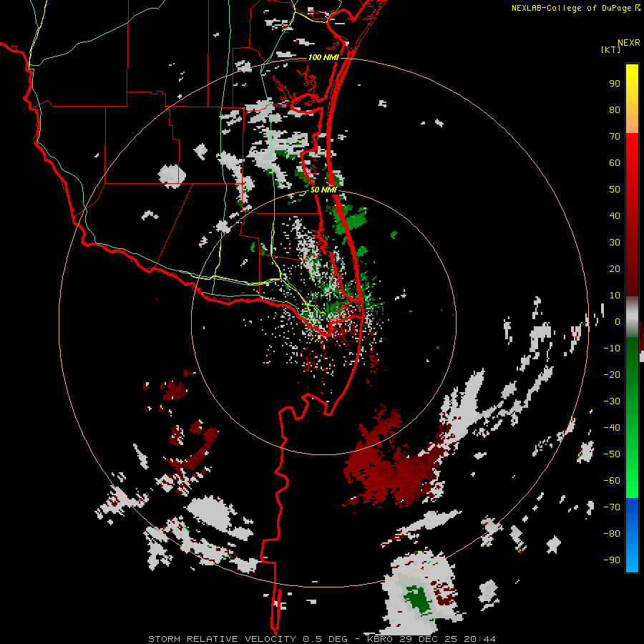Pick the blue bottom segment of the color bar
This screenshot has height=644, width=644.
click(632, 535)
